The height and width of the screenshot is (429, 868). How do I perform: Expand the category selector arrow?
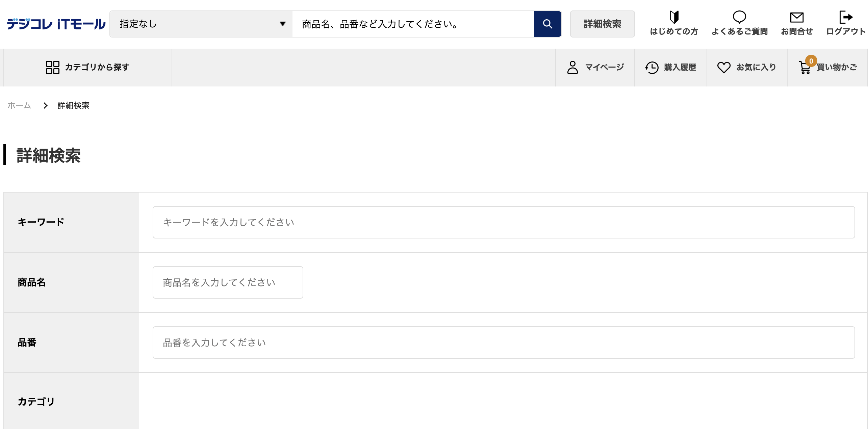pos(282,24)
